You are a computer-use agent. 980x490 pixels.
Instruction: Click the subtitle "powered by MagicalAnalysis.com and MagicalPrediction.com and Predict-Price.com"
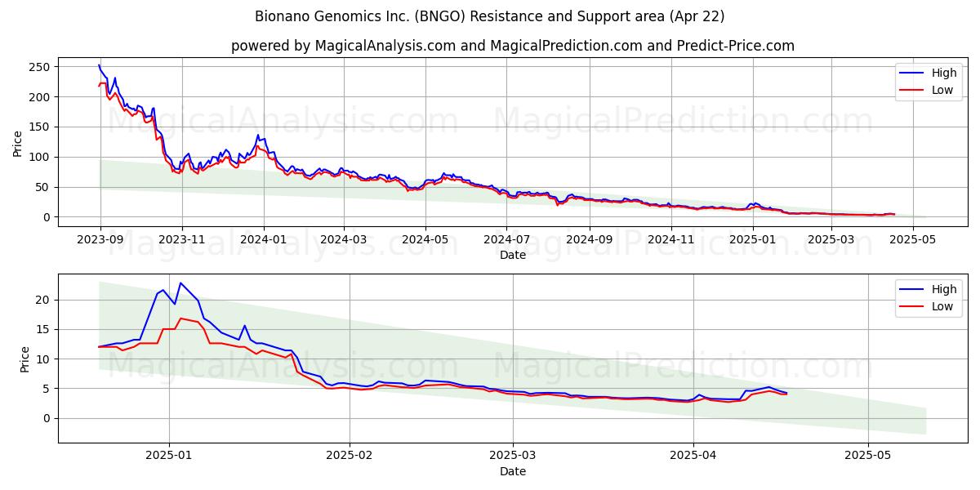click(x=512, y=46)
